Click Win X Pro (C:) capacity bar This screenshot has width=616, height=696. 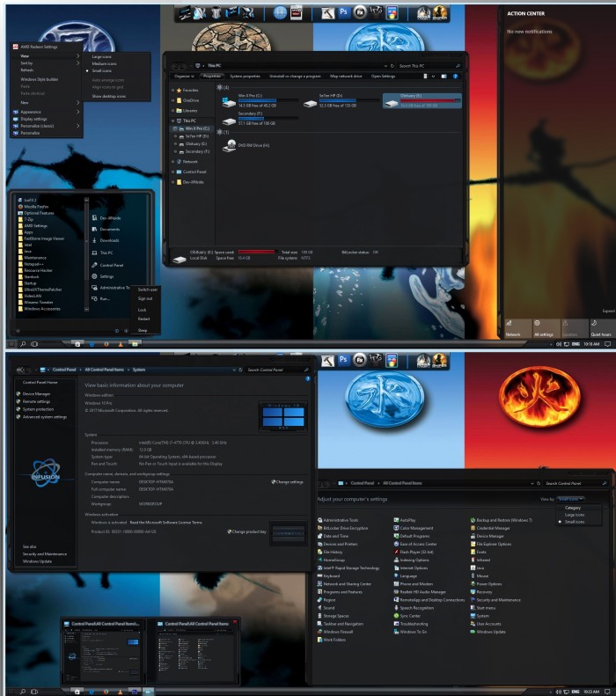pos(268,101)
